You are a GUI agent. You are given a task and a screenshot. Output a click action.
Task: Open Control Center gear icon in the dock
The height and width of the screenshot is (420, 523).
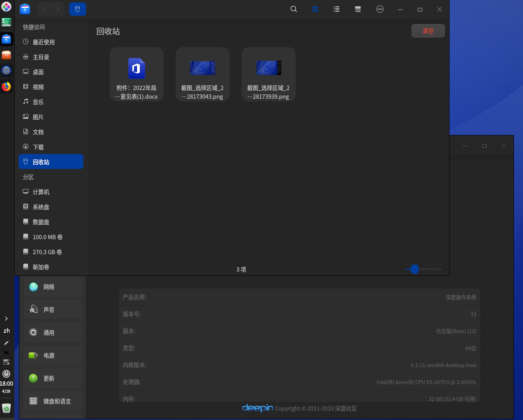6,70
